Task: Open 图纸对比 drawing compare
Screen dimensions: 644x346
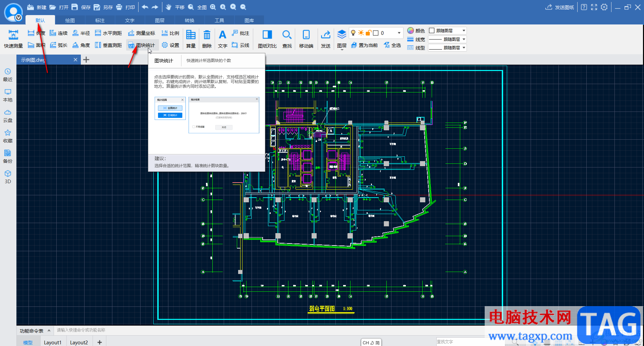Action: (267, 39)
